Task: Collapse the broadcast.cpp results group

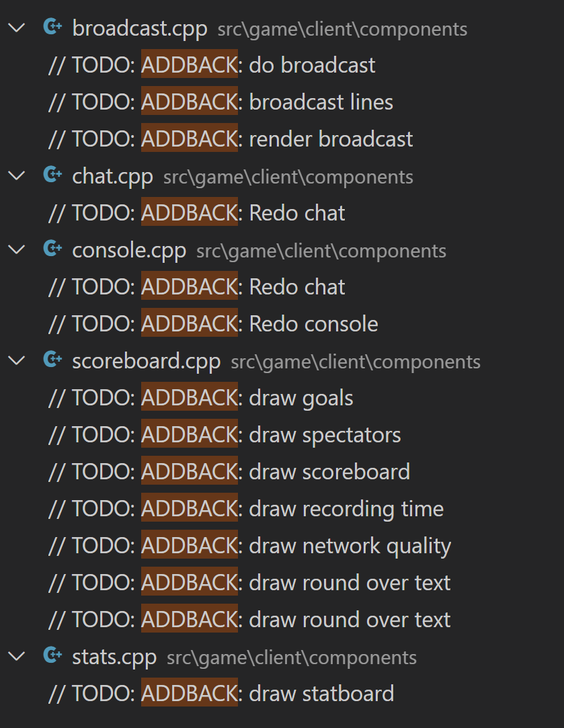Action: coord(17,28)
